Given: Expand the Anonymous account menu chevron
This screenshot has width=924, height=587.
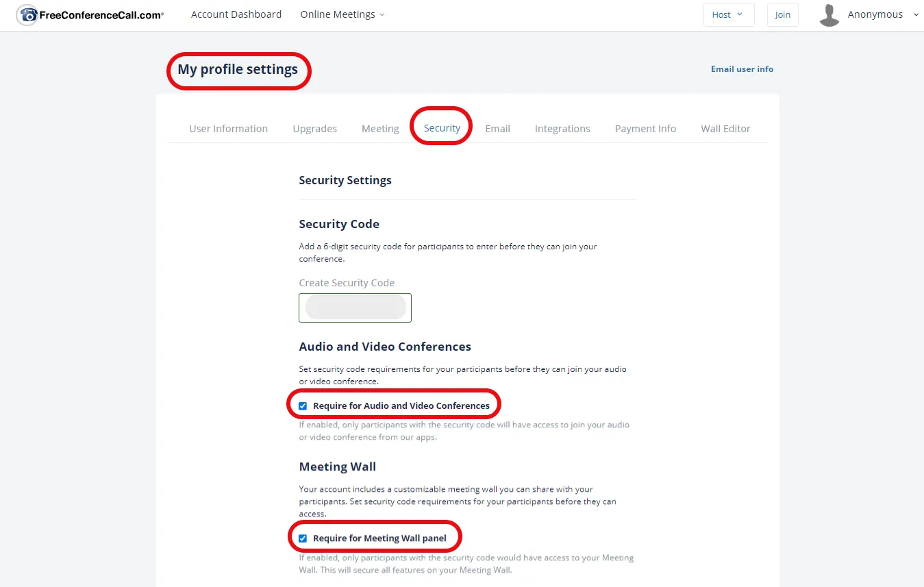Looking at the screenshot, I should 916,14.
